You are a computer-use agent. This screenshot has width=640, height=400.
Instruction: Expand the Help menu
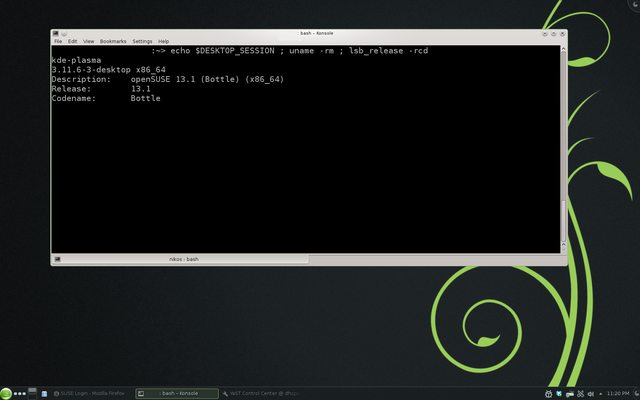[x=163, y=41]
